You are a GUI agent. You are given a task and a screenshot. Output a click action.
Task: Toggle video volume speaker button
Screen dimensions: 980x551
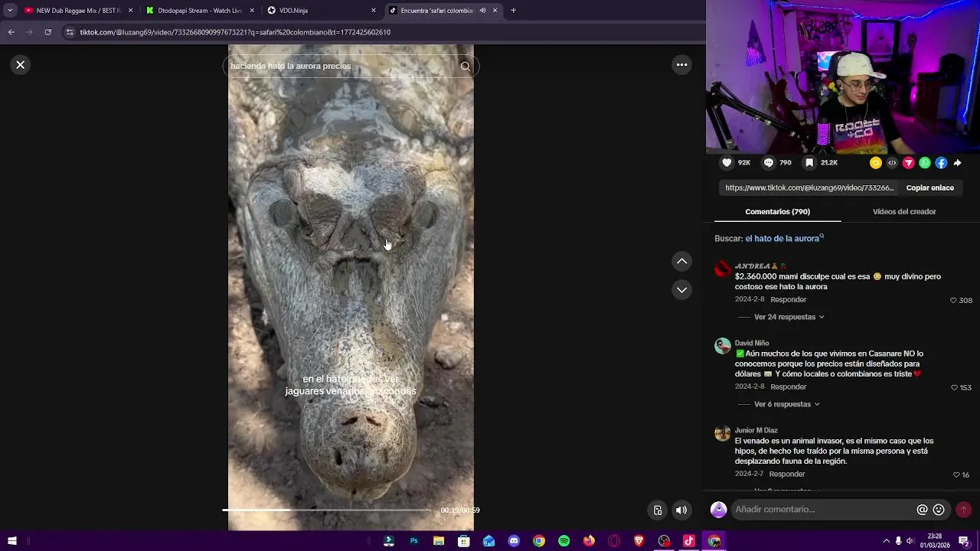tap(681, 510)
